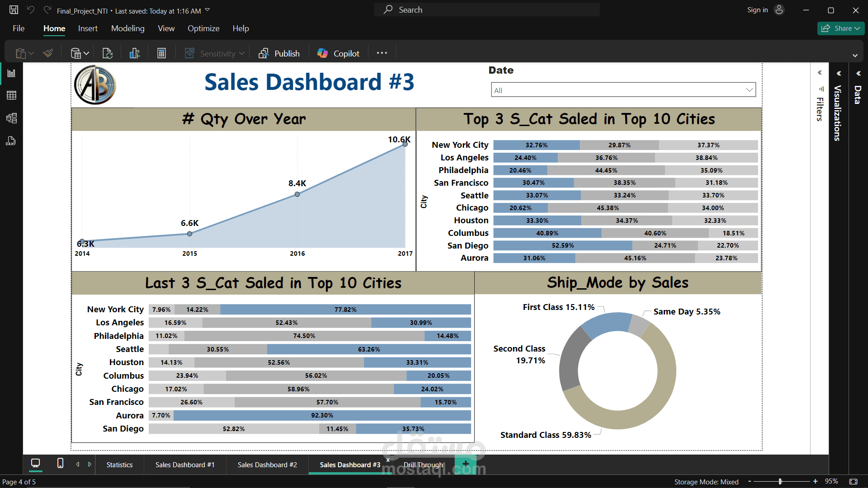868x488 pixels.
Task: Switch to Sales Dashboard #2 page tab
Action: [x=267, y=465]
